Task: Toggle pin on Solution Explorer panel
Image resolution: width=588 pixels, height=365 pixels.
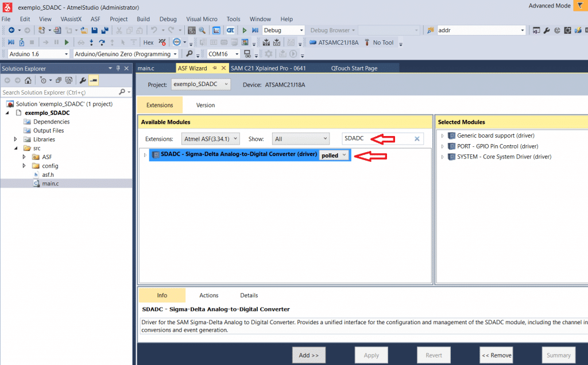Action: click(x=118, y=68)
